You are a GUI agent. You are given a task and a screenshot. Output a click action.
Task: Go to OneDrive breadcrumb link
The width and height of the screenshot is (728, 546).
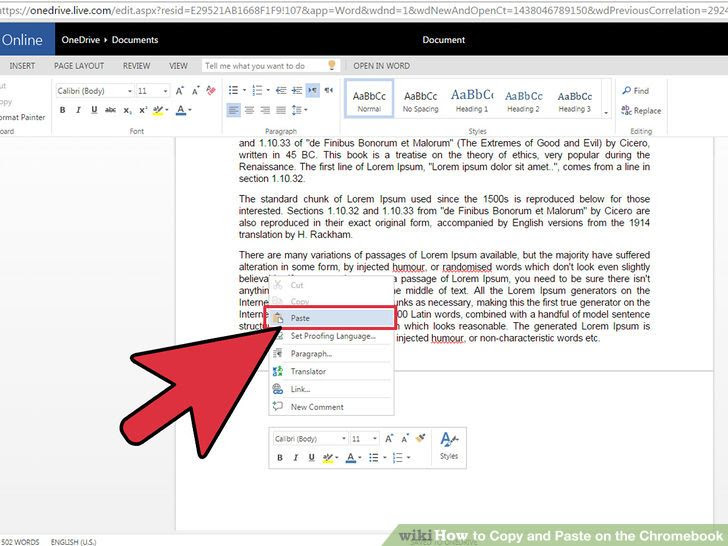click(x=80, y=40)
